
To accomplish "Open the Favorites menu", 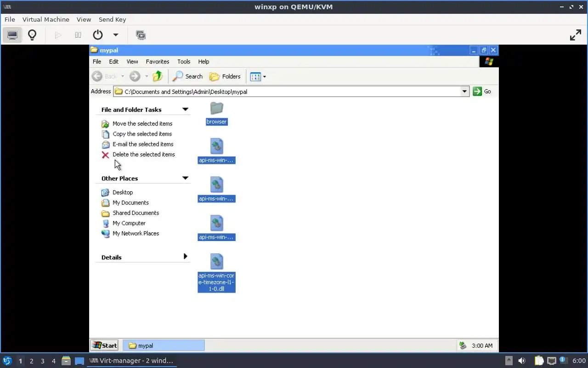I will click(158, 62).
